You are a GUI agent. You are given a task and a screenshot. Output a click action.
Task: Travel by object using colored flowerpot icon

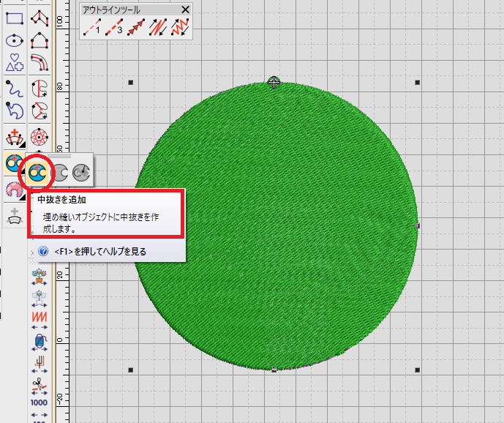pos(40,277)
